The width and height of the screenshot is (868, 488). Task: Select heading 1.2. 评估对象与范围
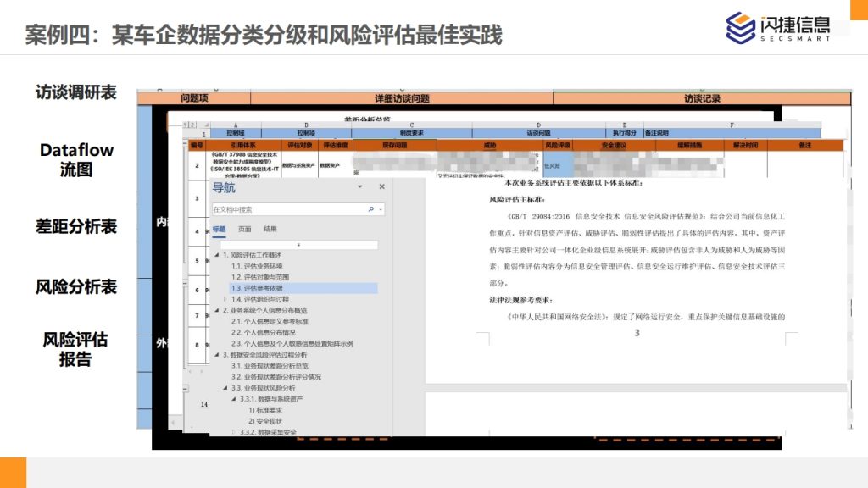tap(260, 277)
